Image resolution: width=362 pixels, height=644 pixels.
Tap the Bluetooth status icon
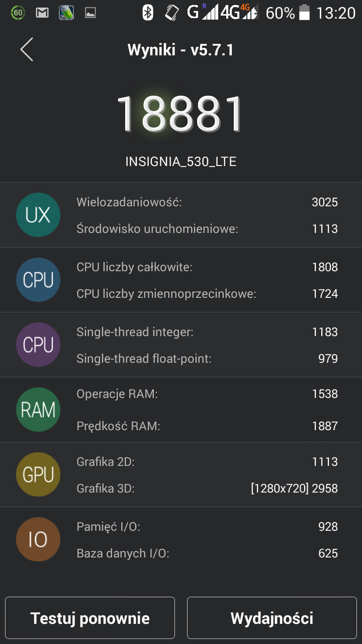tap(147, 13)
